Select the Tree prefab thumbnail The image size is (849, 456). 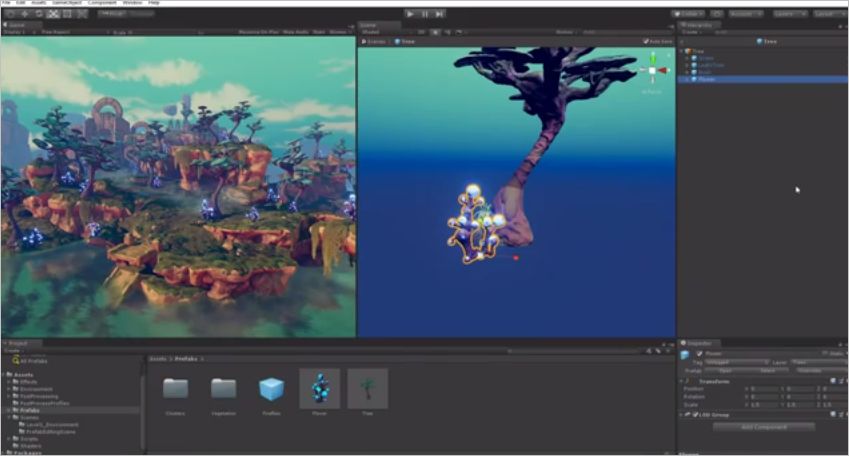point(368,389)
